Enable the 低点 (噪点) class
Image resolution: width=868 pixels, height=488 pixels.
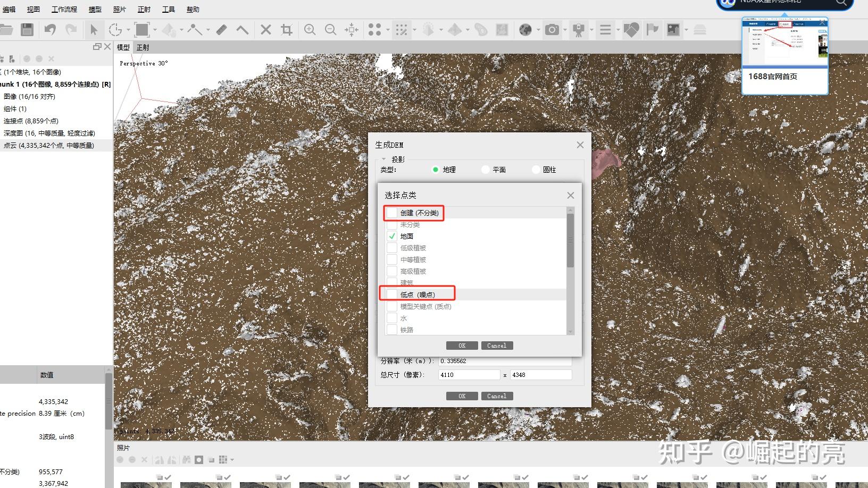[x=391, y=294]
